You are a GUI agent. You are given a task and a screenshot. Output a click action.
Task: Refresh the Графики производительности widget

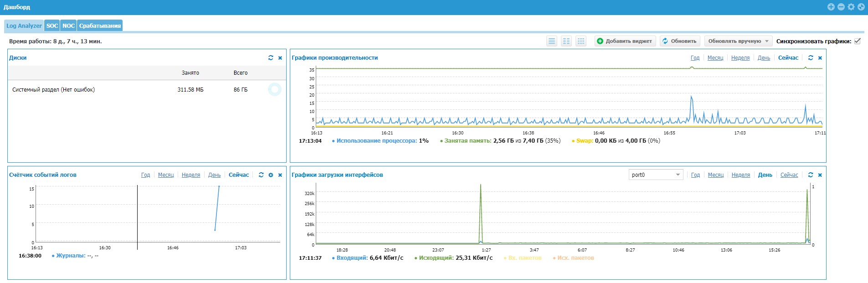(x=811, y=58)
